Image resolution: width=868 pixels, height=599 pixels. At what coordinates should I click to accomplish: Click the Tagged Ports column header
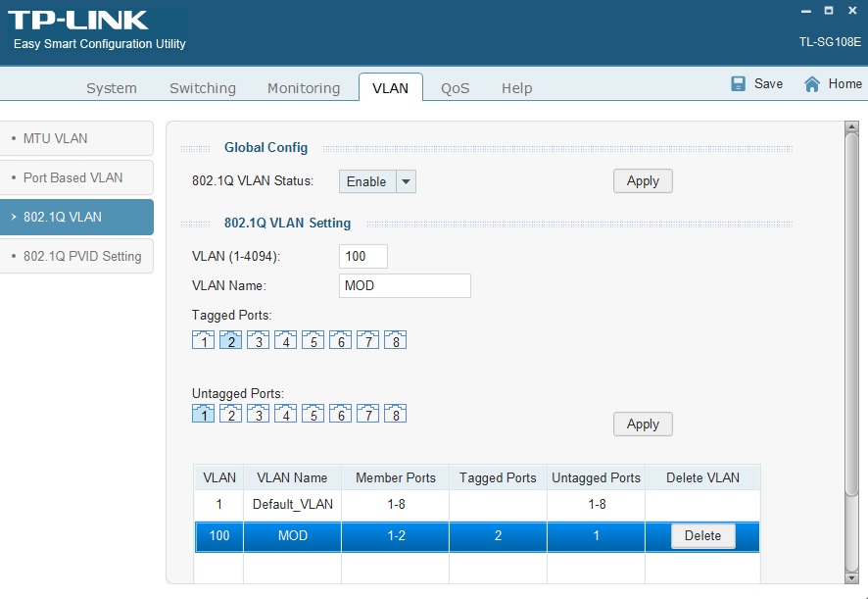click(498, 477)
